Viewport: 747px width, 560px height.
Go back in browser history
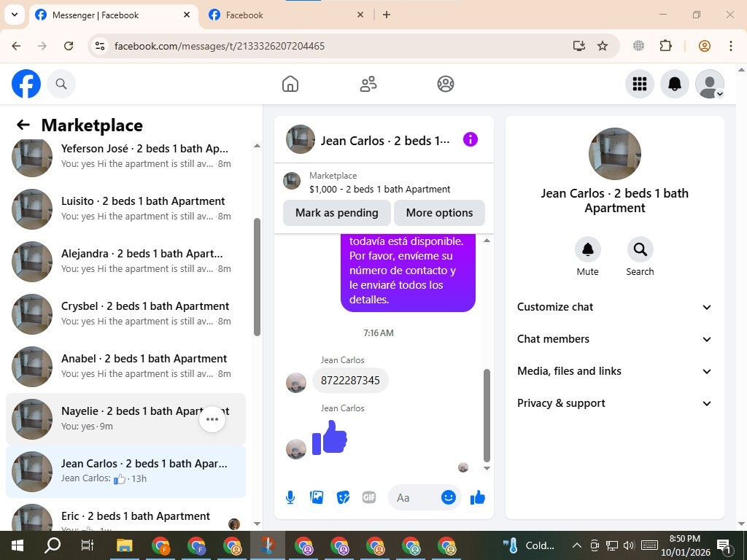[16, 46]
